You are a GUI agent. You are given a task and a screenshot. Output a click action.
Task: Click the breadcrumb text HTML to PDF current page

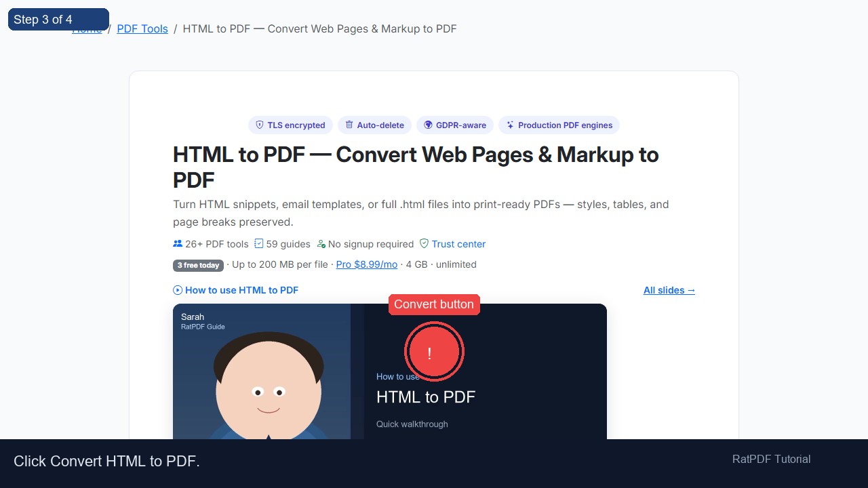click(x=319, y=28)
